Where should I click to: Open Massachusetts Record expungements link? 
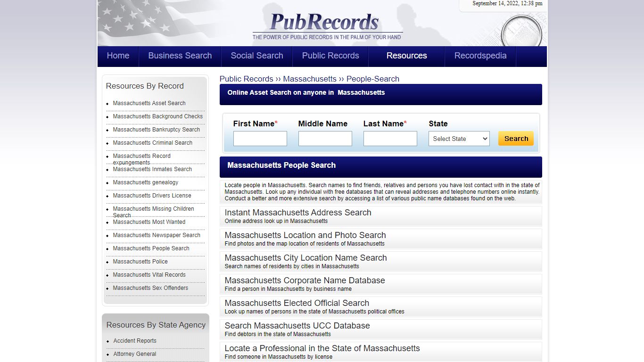[x=142, y=159]
